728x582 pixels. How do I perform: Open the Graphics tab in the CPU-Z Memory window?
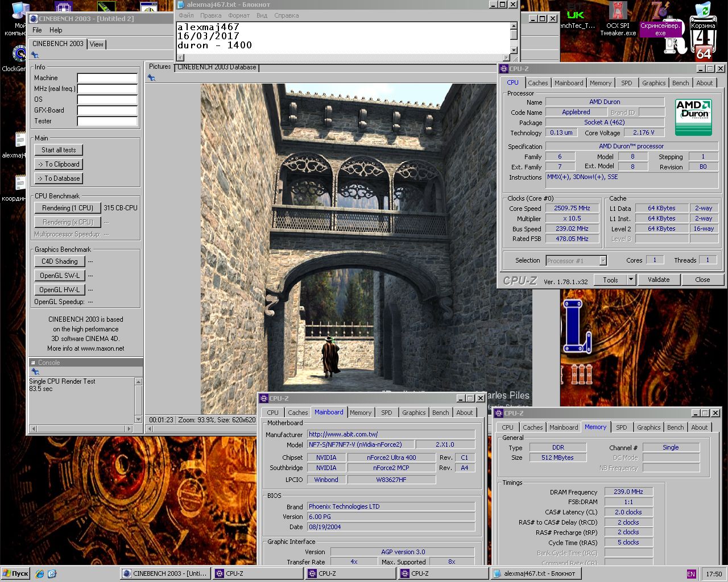click(648, 427)
